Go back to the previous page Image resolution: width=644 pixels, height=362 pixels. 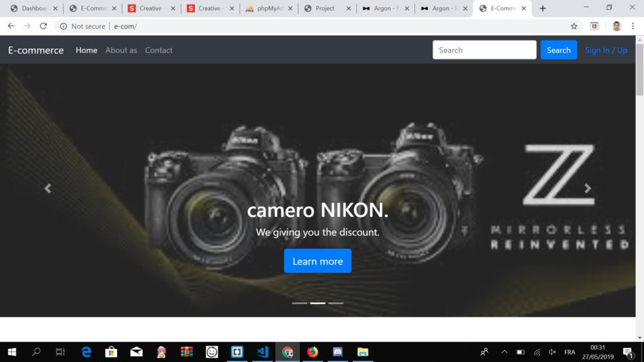tap(11, 26)
